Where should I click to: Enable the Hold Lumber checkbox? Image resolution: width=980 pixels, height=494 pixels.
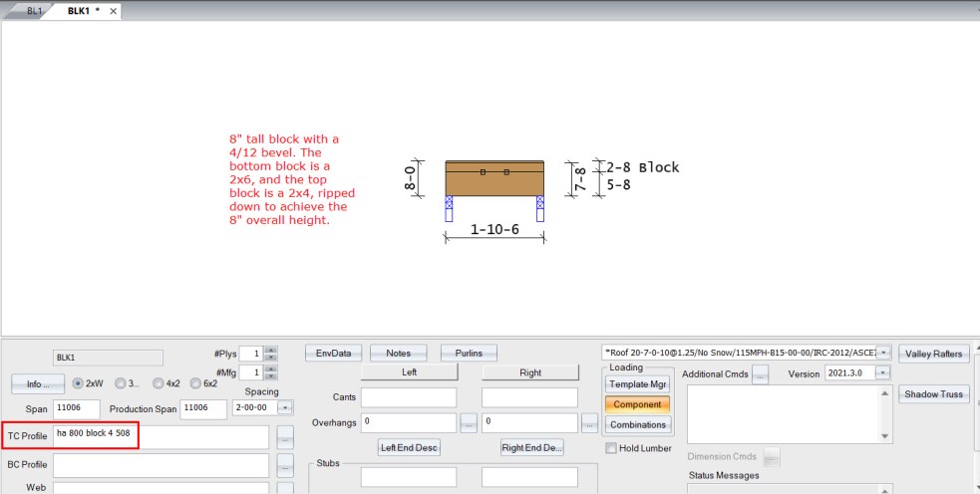(x=611, y=448)
